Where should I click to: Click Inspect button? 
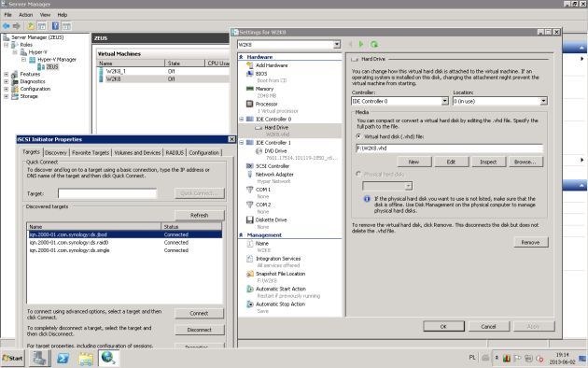click(488, 163)
